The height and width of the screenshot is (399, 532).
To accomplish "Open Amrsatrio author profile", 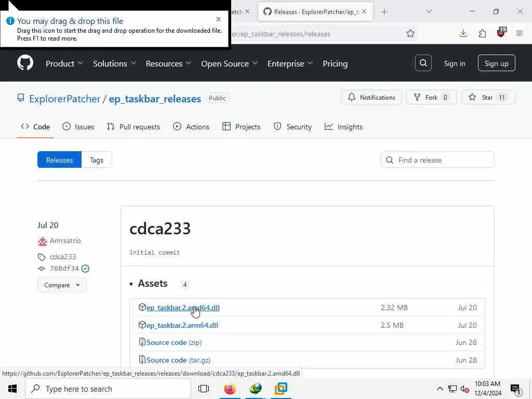I will [x=65, y=241].
